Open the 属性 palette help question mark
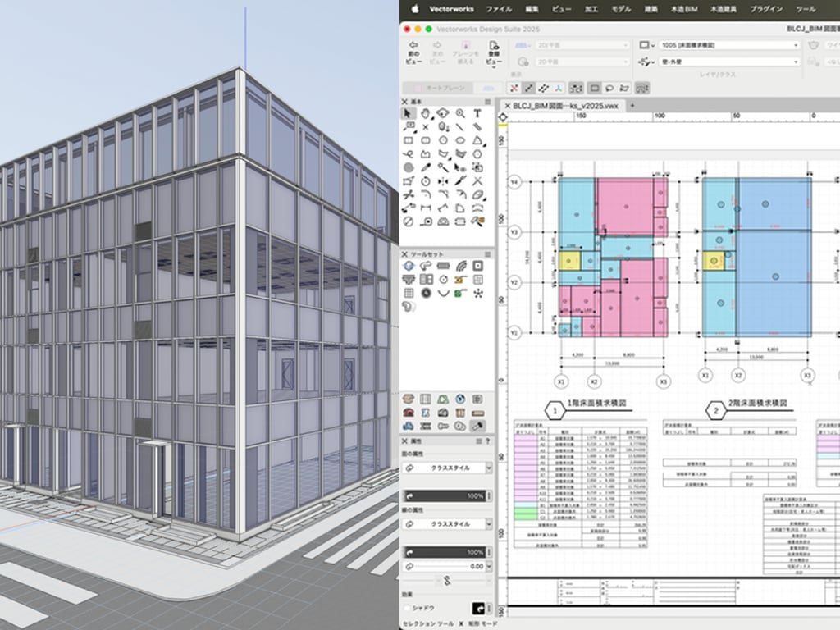 tap(487, 441)
